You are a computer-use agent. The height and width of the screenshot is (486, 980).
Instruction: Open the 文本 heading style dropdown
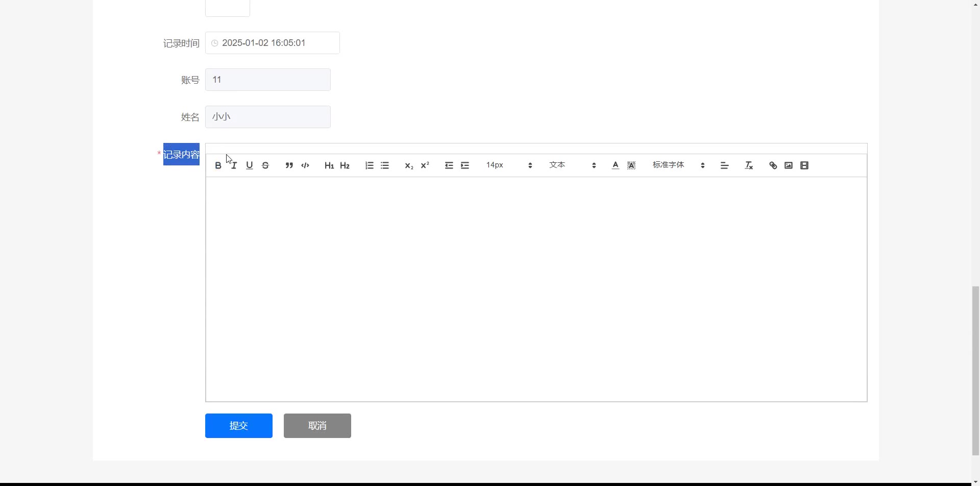point(572,165)
